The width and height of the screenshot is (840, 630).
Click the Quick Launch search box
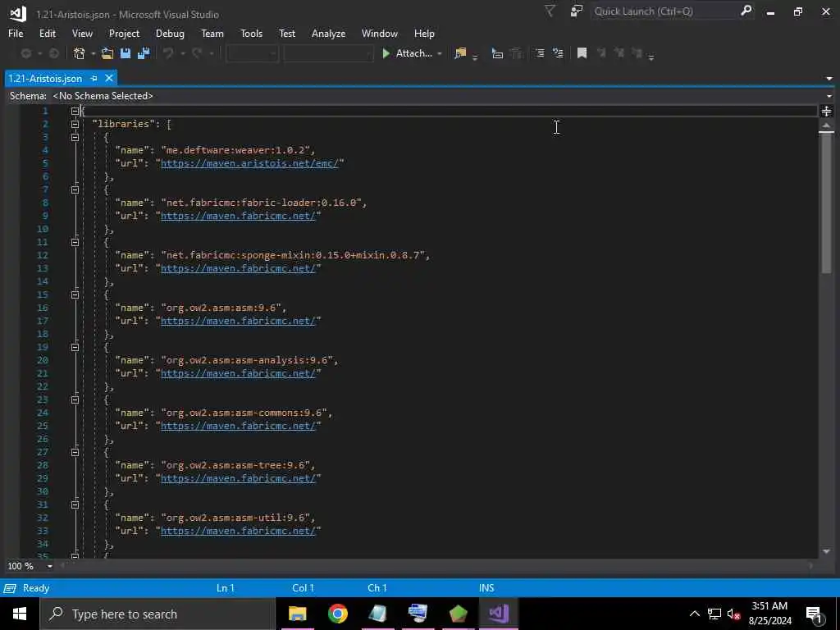tap(664, 11)
